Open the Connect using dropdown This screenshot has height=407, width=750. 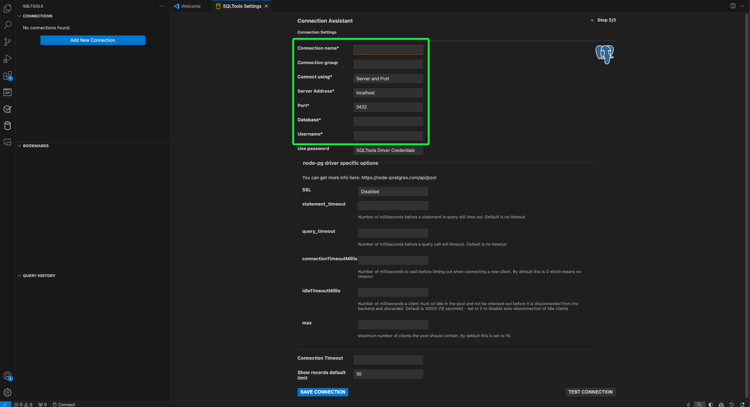388,78
